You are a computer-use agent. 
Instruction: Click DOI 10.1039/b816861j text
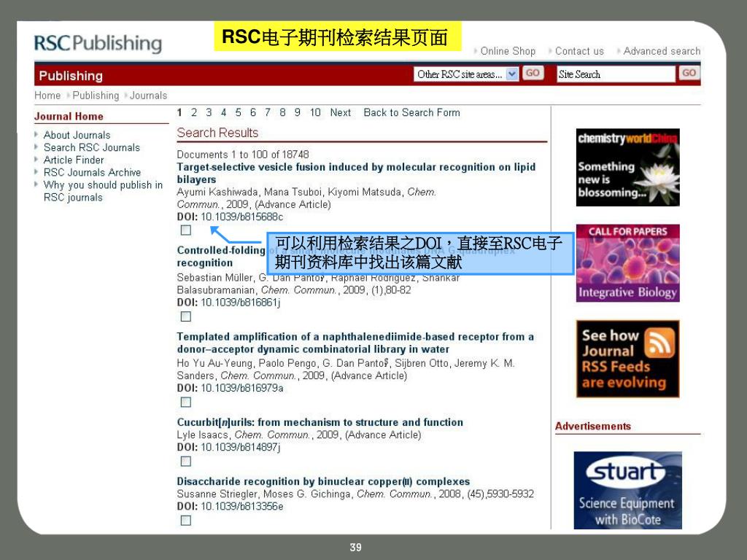point(228,303)
